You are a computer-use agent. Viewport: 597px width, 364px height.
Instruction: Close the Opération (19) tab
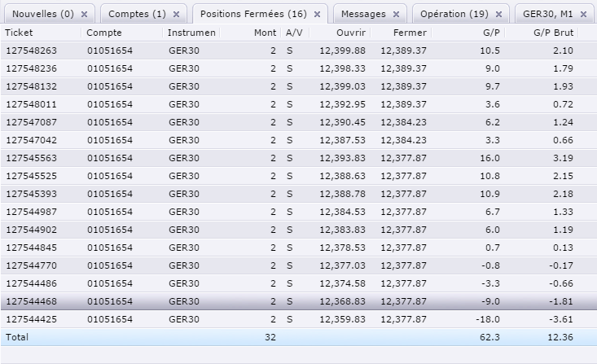(x=499, y=15)
